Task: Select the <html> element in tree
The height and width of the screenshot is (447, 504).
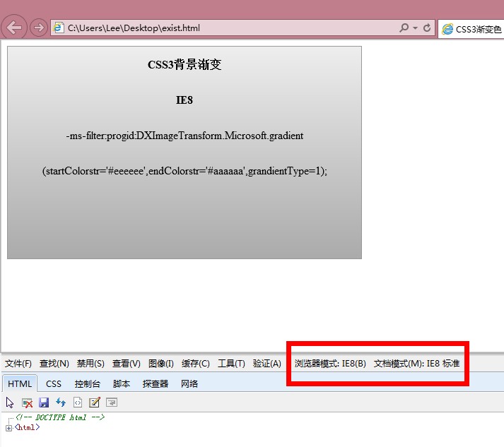Action: [28, 427]
